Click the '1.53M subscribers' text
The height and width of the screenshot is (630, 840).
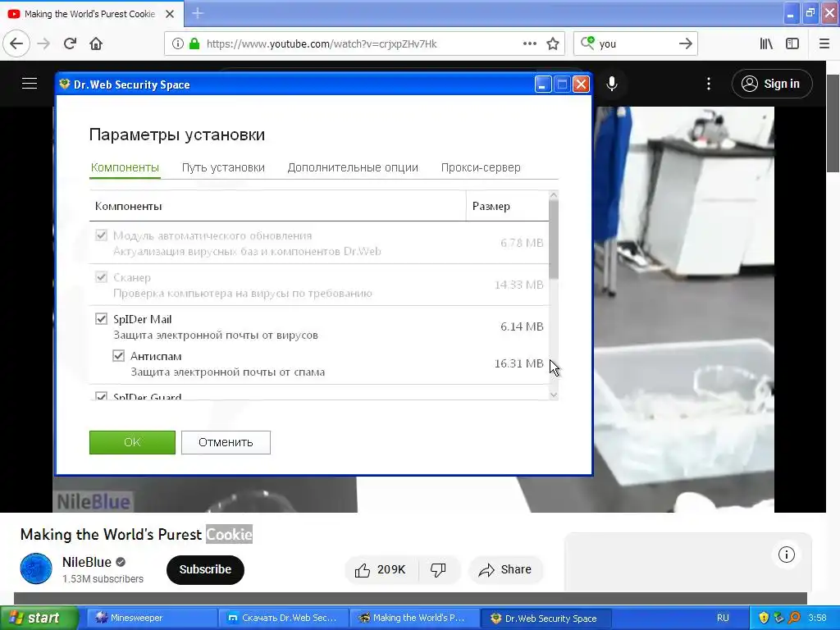click(x=103, y=579)
